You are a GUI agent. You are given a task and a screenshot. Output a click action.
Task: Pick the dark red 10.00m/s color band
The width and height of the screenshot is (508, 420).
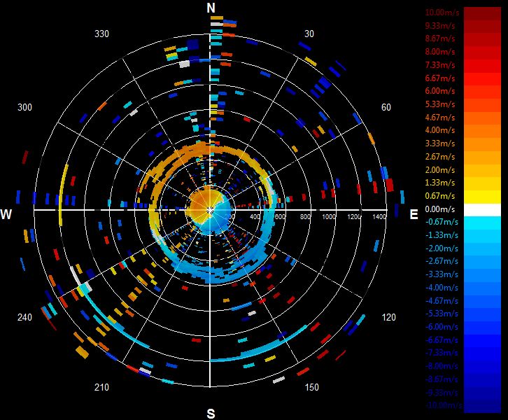click(482, 13)
